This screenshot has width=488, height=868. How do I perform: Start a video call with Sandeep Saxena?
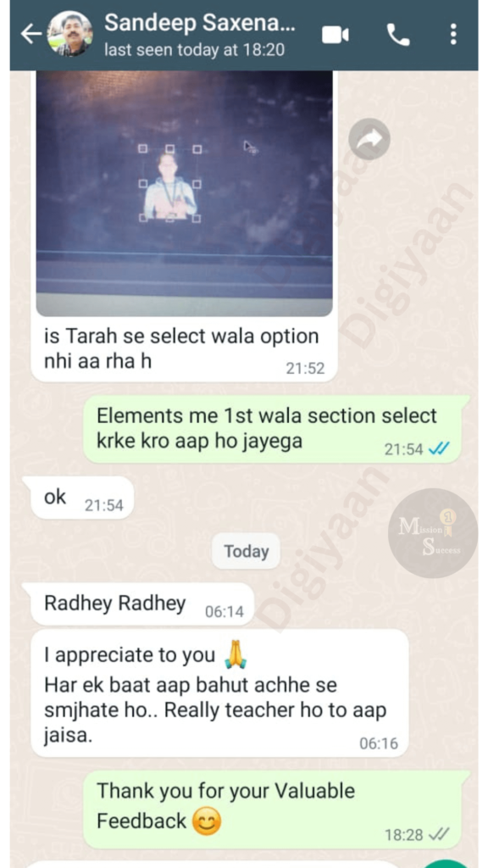[335, 35]
